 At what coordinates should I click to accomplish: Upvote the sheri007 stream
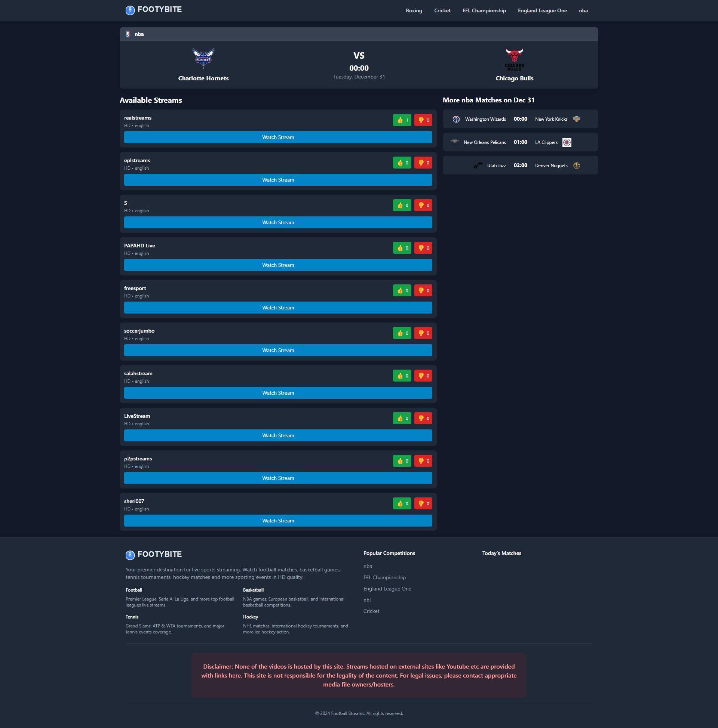coord(402,503)
